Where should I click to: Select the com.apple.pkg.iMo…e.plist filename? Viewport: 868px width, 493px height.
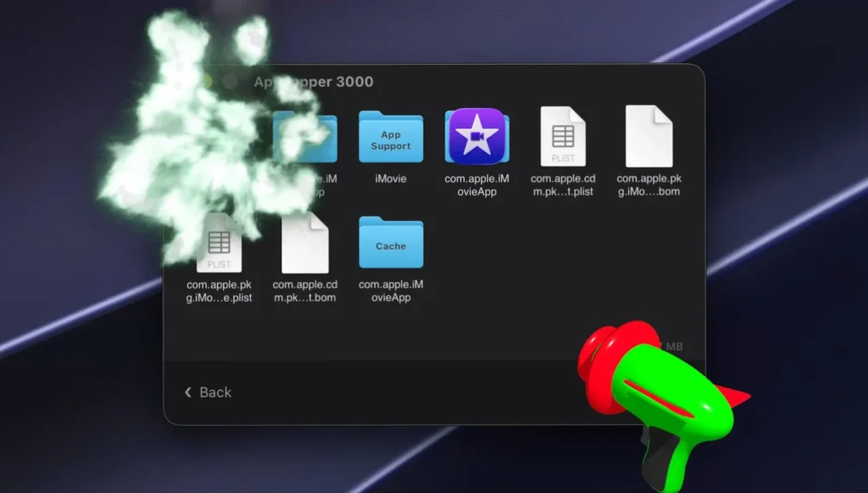point(219,291)
